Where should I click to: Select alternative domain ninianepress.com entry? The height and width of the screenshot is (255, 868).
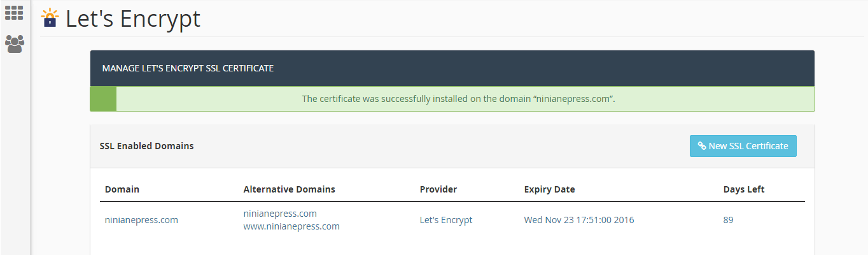tap(280, 214)
